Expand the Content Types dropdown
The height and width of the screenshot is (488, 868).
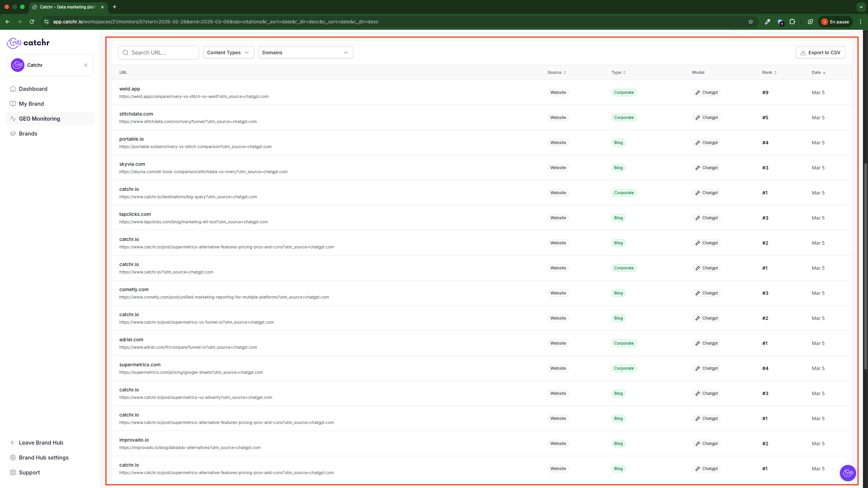click(x=228, y=53)
